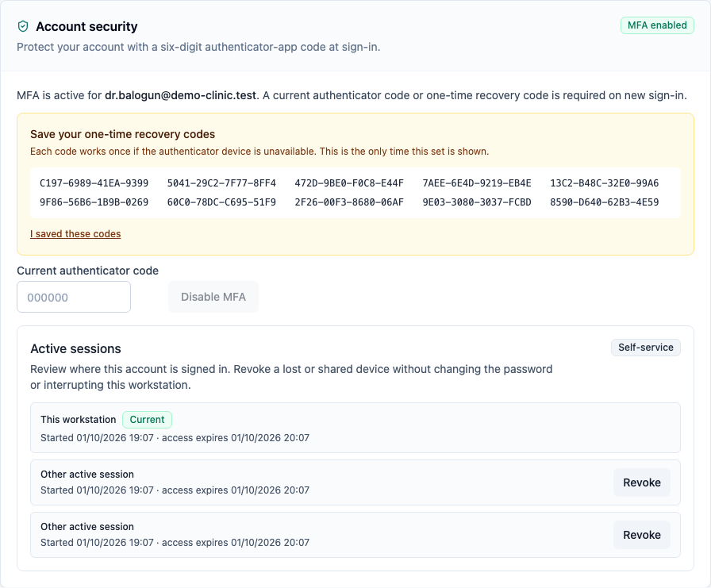The width and height of the screenshot is (711, 588).
Task: Select recovery code 7AEE-6E4D-9219-EB4E
Action: tap(477, 183)
